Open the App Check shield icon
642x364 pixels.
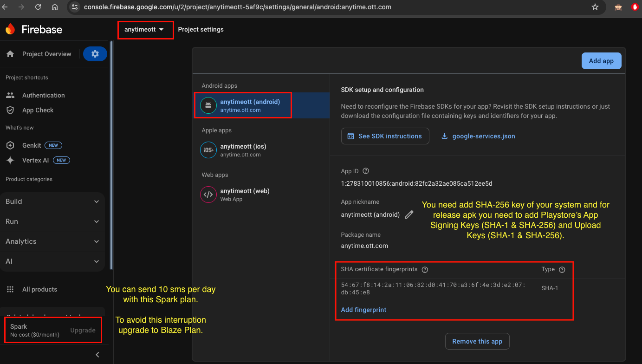coord(10,110)
